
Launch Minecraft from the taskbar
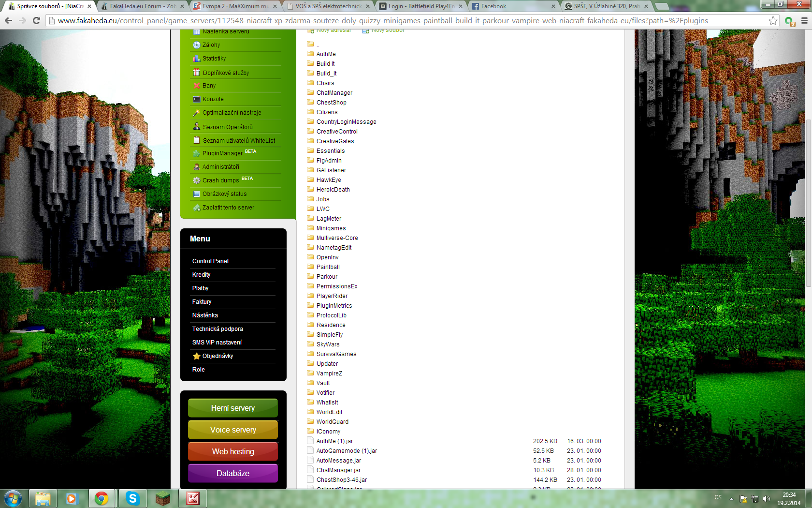pyautogui.click(x=163, y=498)
